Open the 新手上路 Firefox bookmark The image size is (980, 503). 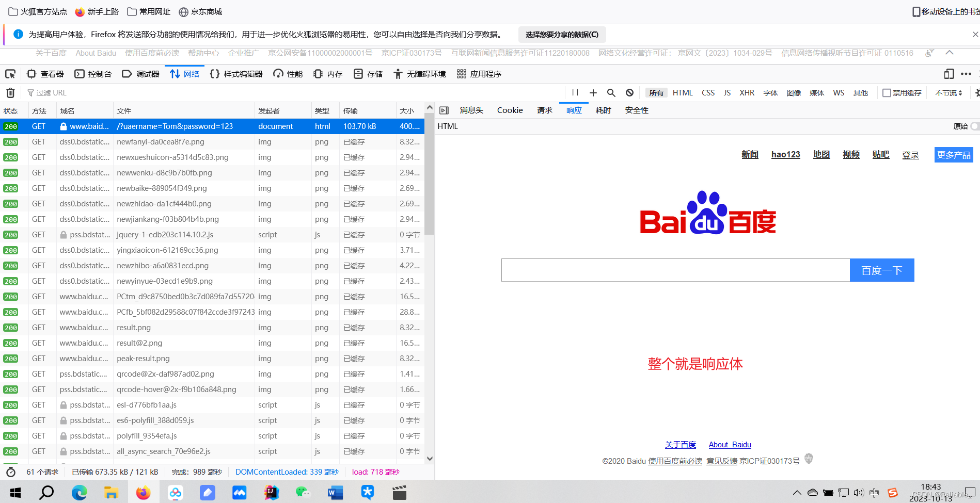click(x=97, y=11)
